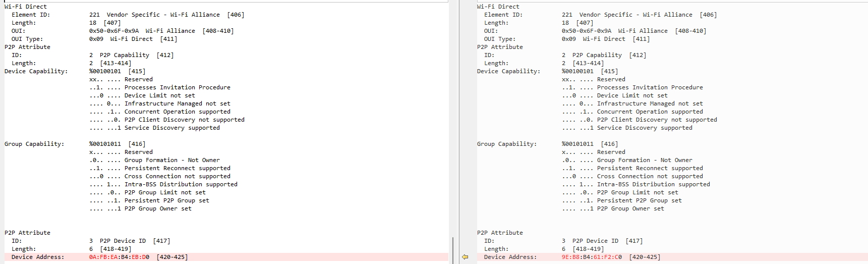Viewport: 868px width, 264px height.
Task: Select left pane 'Device Capability:' label
Action: tap(36, 71)
